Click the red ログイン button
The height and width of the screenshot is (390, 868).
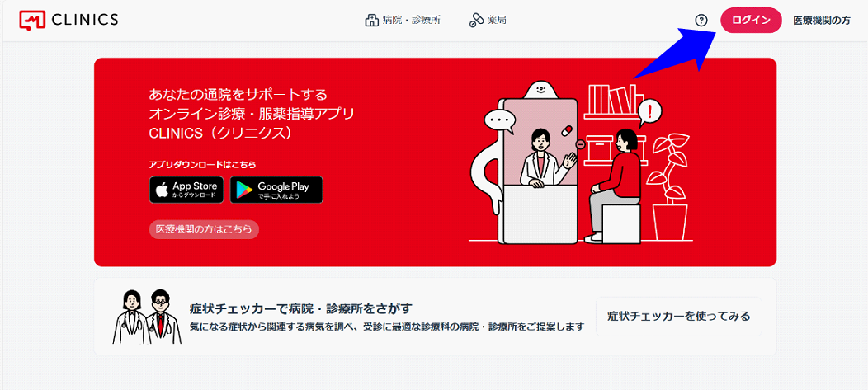(x=751, y=21)
